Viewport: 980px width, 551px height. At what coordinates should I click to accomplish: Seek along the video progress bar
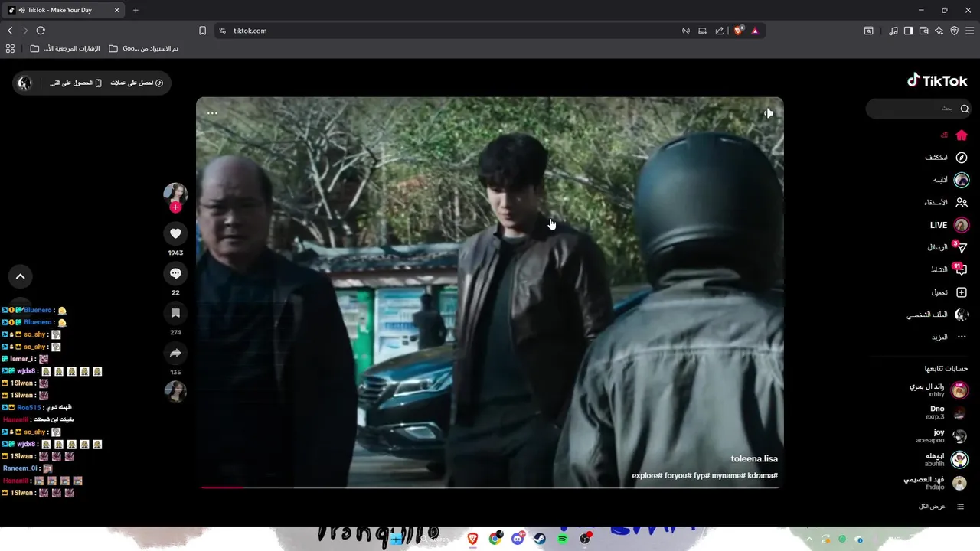[x=490, y=487]
